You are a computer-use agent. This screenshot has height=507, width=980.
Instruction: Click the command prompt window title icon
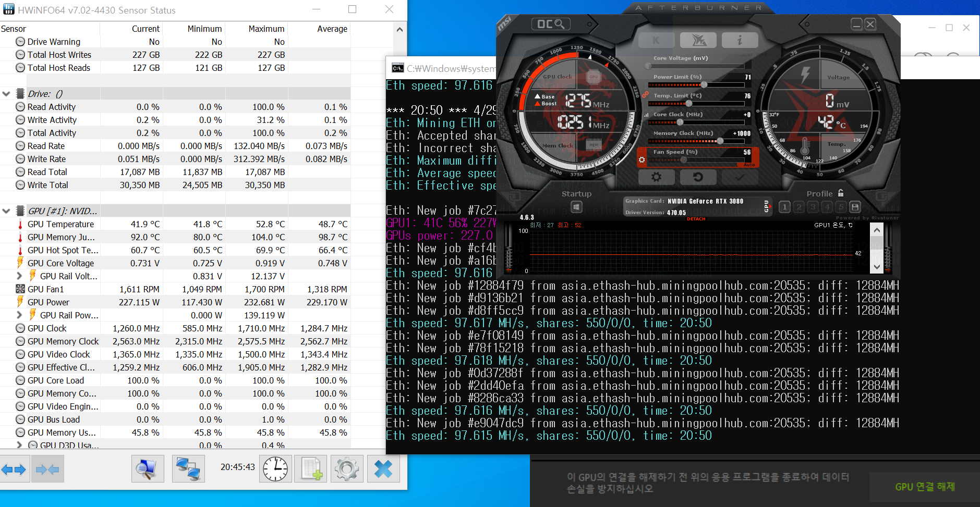397,68
